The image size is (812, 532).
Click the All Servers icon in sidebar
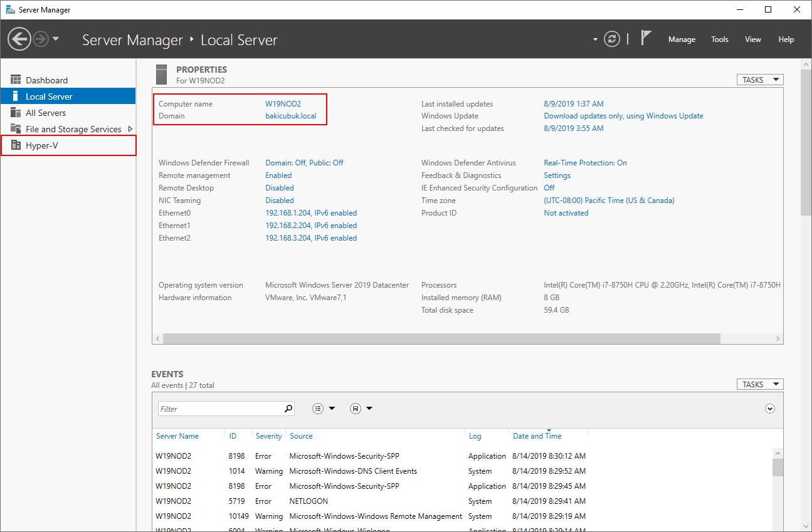pyautogui.click(x=16, y=112)
